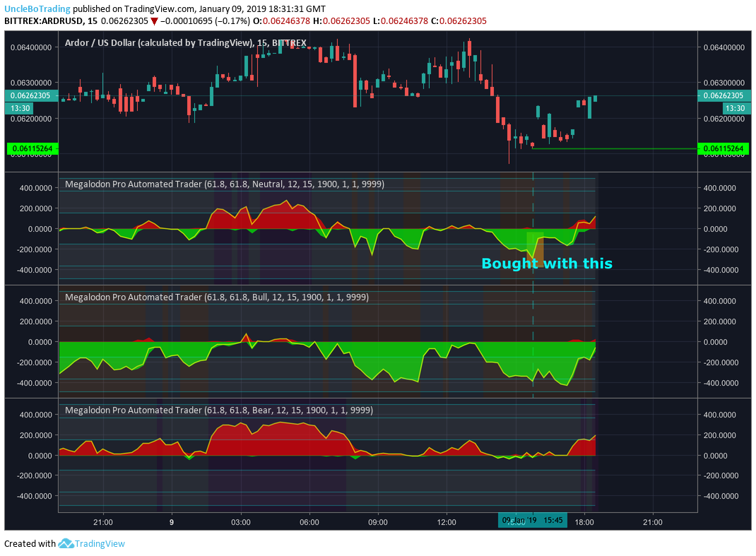Click the L:0.06246378 low value in header
The width and height of the screenshot is (756, 556).
point(401,20)
